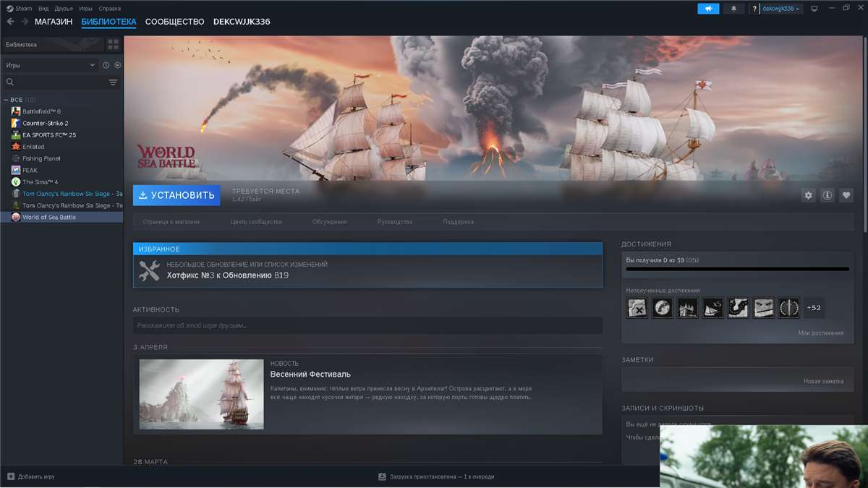868x488 pixels.
Task: Click Загрузка приостановлена downloads status
Action: [441, 476]
